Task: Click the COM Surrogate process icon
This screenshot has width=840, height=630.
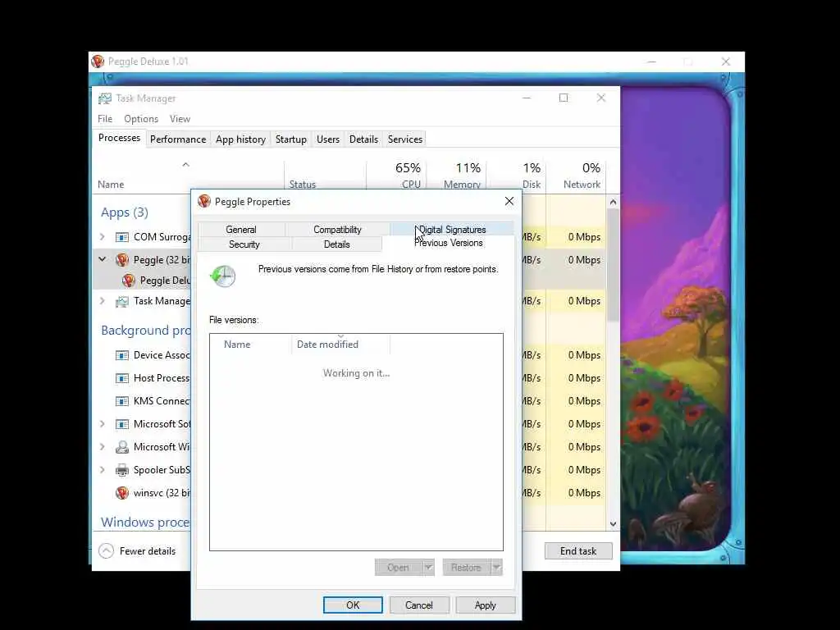Action: pyautogui.click(x=122, y=237)
